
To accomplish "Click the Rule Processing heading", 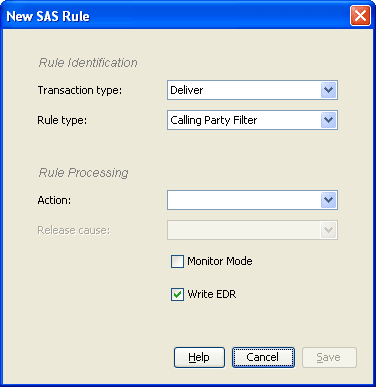I will pyautogui.click(x=83, y=173).
